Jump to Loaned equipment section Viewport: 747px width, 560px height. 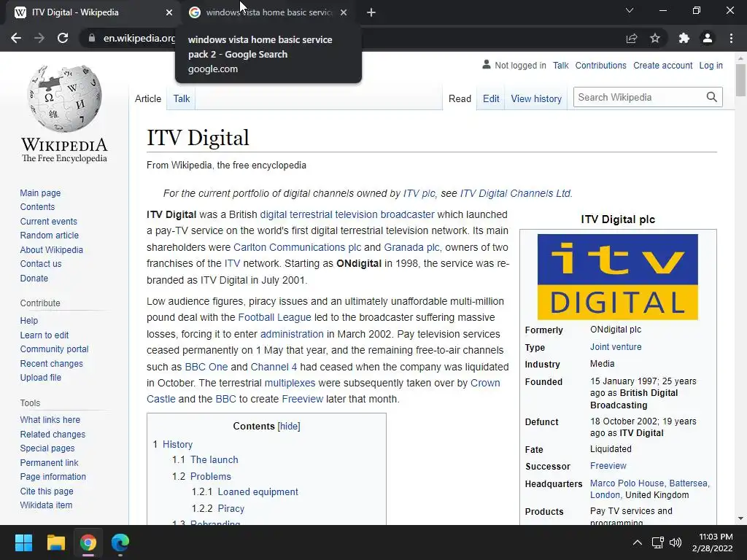click(258, 492)
